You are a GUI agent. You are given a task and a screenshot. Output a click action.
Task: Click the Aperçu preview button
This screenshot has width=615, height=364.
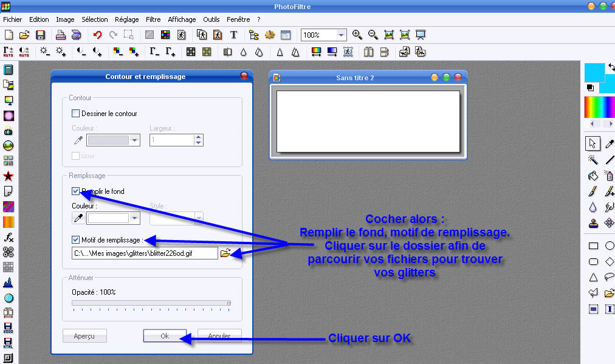pyautogui.click(x=84, y=336)
